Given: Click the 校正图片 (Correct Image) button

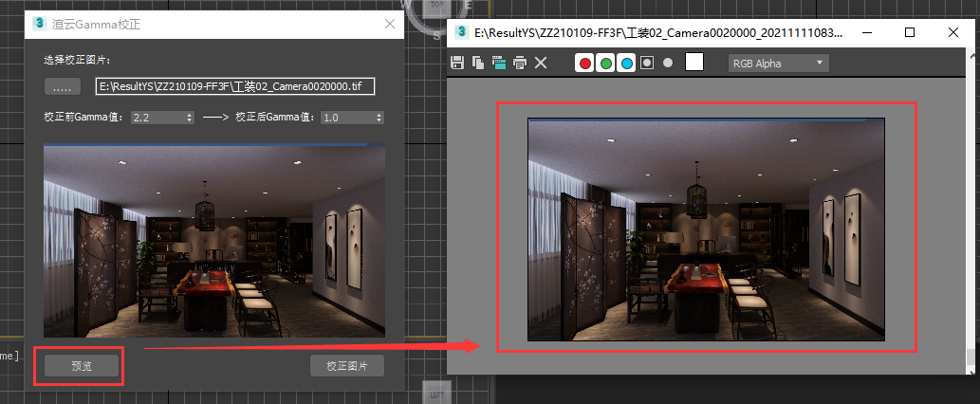Looking at the screenshot, I should [346, 366].
